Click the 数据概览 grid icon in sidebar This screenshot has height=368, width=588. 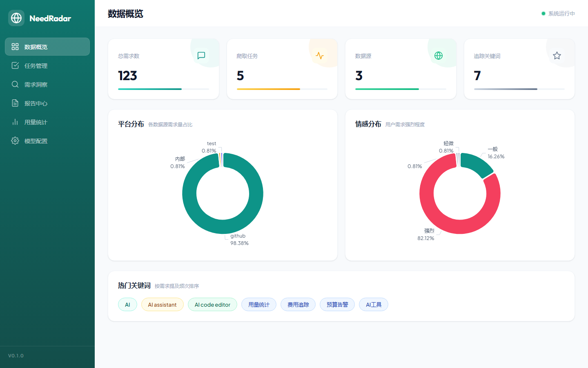(15, 47)
